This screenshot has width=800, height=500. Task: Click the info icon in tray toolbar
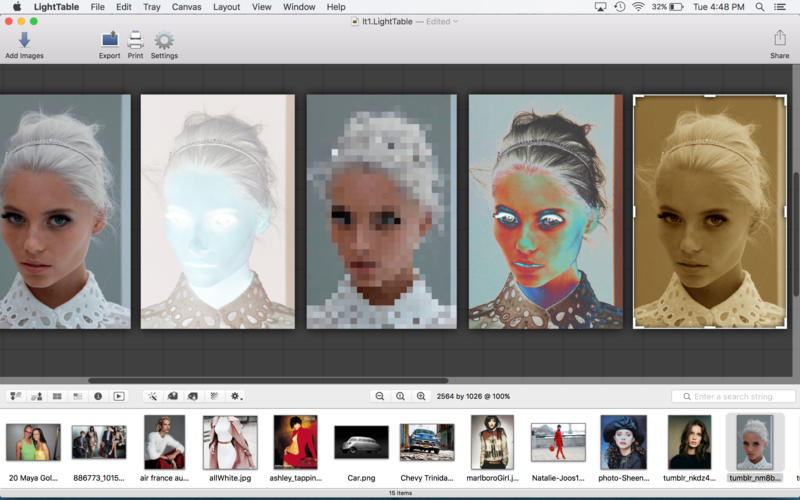[98, 396]
